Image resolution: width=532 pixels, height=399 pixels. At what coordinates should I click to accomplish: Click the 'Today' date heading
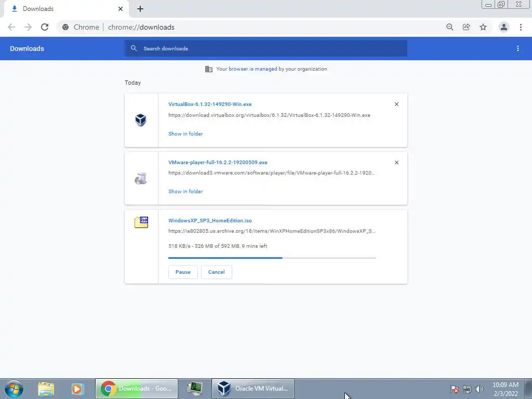132,83
